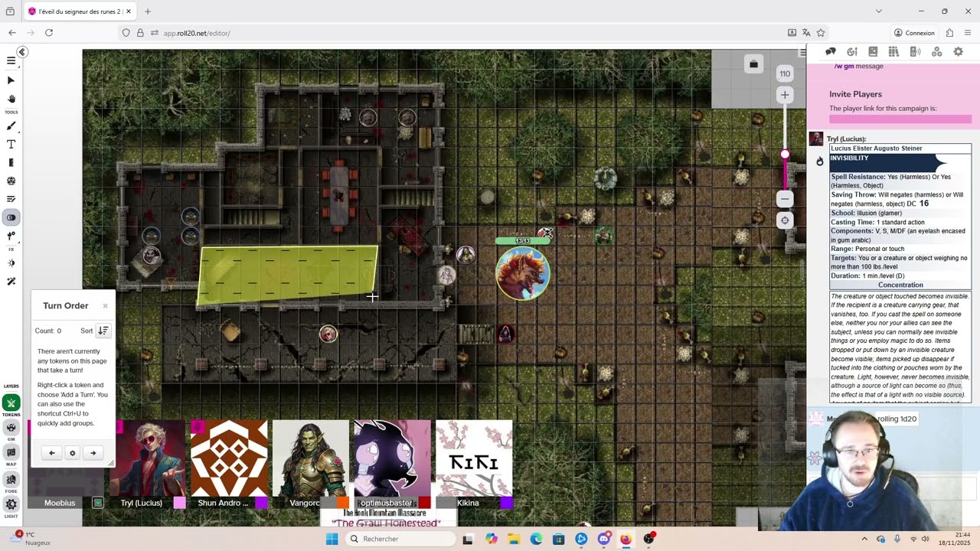Open a new browser tab
980x551 pixels.
148,11
